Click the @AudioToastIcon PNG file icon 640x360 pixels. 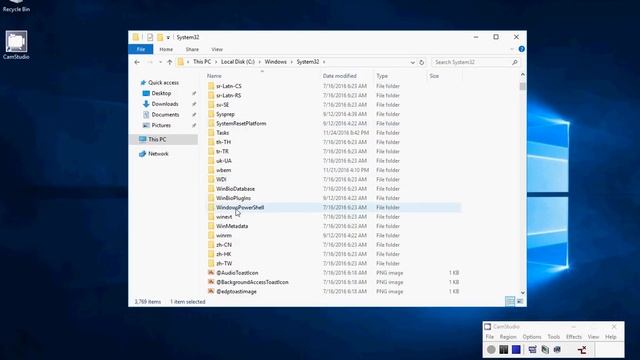pyautogui.click(x=211, y=273)
